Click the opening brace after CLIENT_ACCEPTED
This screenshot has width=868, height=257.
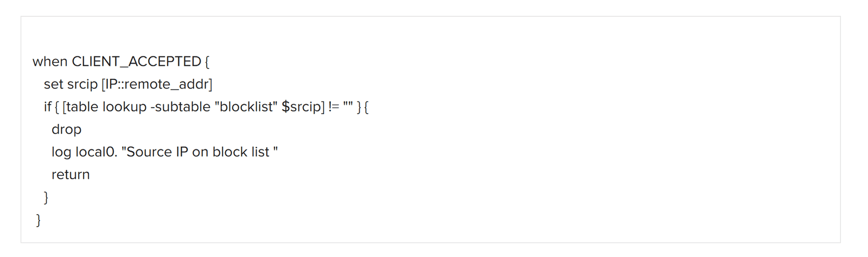click(x=207, y=62)
